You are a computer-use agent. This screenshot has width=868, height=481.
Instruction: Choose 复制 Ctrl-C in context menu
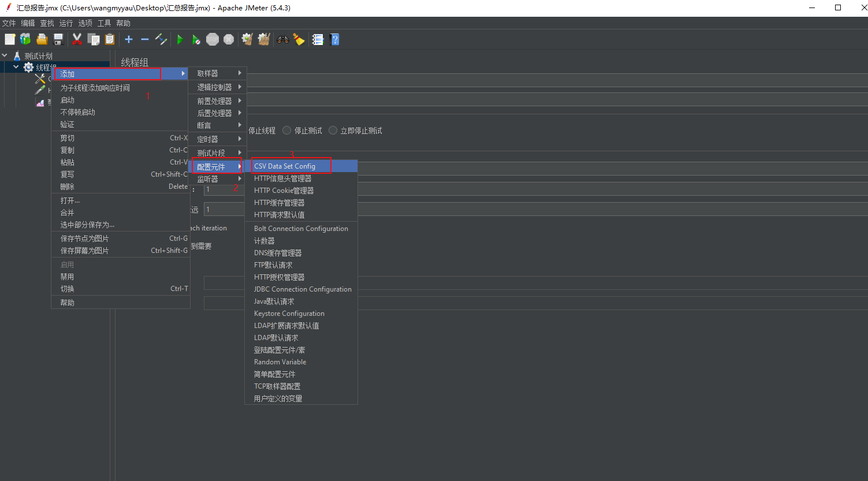tap(121, 150)
